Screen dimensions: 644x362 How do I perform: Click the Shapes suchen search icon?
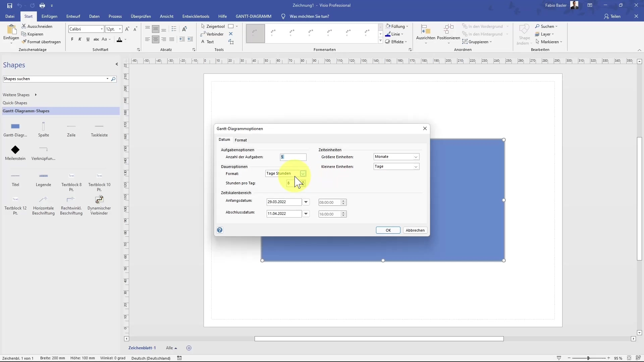113,79
